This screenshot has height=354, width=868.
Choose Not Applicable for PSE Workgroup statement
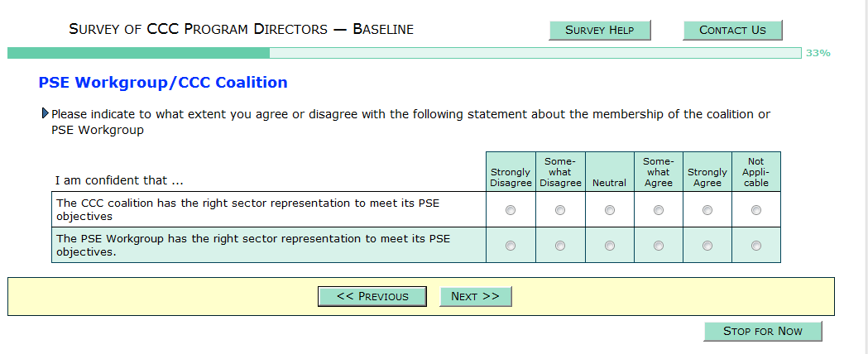pyautogui.click(x=756, y=246)
